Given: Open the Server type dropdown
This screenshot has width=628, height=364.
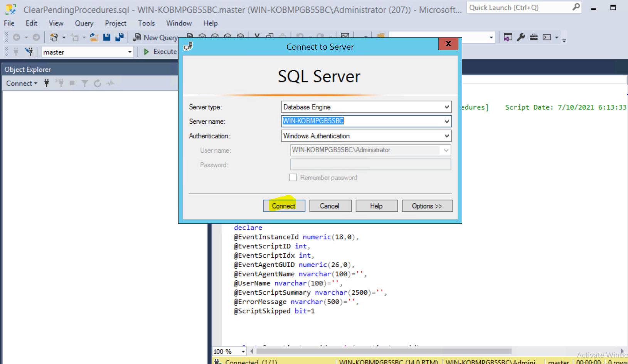Looking at the screenshot, I should tap(446, 107).
